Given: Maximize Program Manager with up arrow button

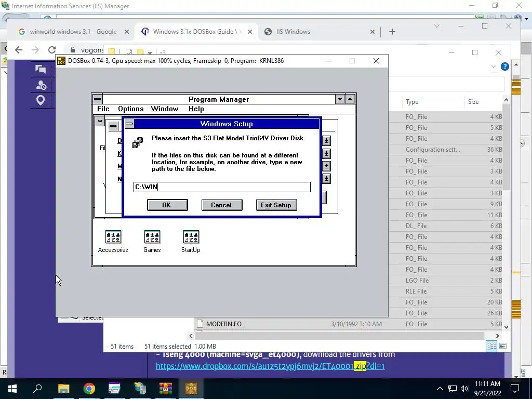Looking at the screenshot, I should [350, 99].
